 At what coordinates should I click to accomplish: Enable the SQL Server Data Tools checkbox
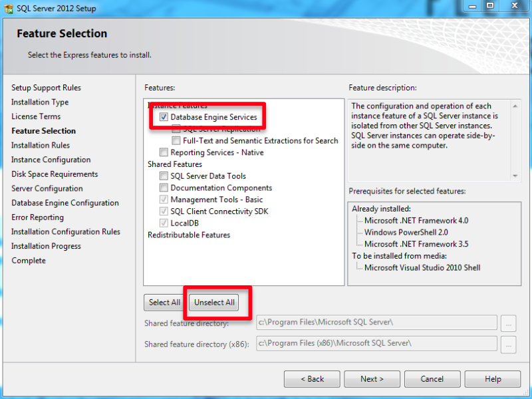pyautogui.click(x=164, y=176)
